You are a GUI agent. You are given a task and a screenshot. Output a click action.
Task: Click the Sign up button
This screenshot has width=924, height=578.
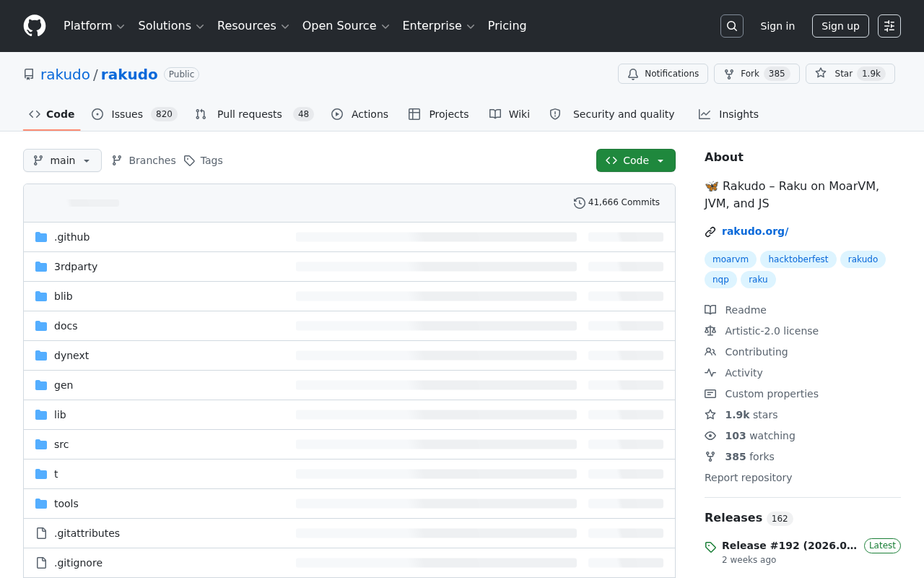840,26
